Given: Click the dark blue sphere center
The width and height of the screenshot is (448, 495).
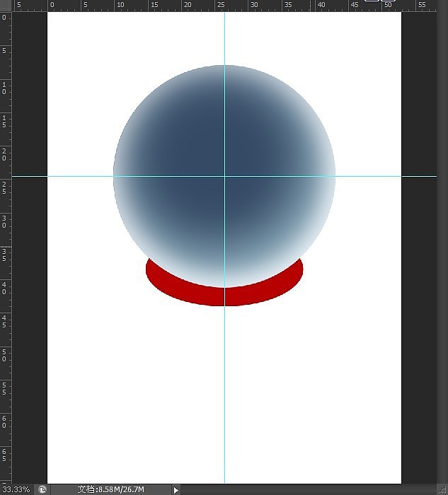Looking at the screenshot, I should tap(224, 176).
